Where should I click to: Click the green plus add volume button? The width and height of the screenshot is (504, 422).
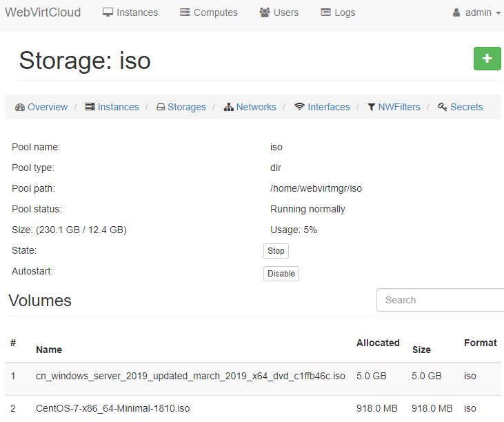(x=487, y=59)
